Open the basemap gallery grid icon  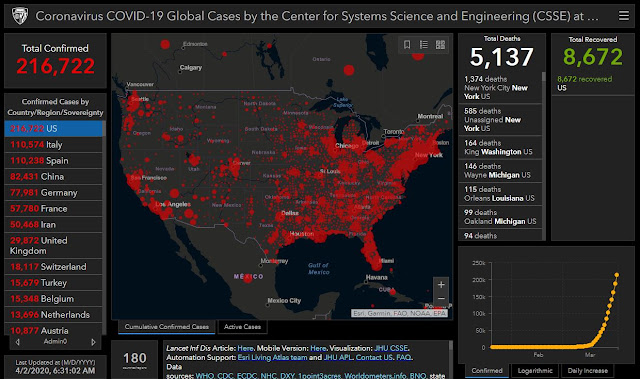[440, 44]
